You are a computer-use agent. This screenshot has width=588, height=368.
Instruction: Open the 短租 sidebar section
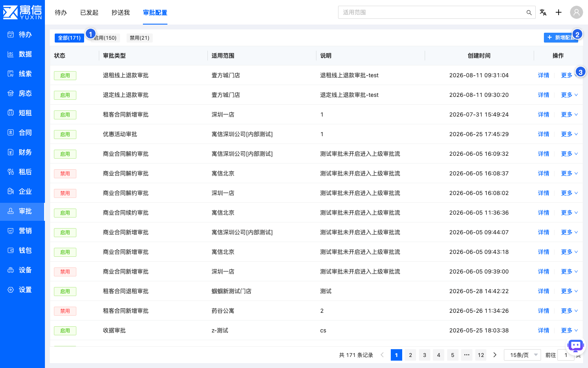[22, 113]
